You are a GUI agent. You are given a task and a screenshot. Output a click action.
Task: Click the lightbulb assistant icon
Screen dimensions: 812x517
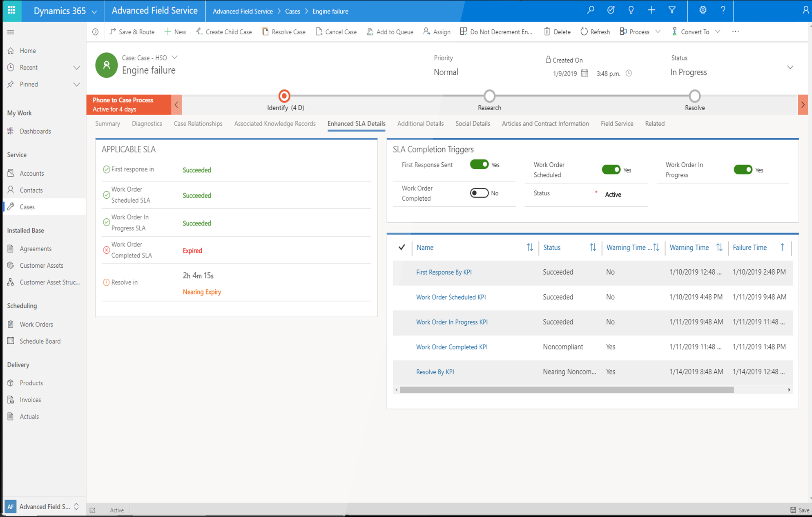click(631, 11)
